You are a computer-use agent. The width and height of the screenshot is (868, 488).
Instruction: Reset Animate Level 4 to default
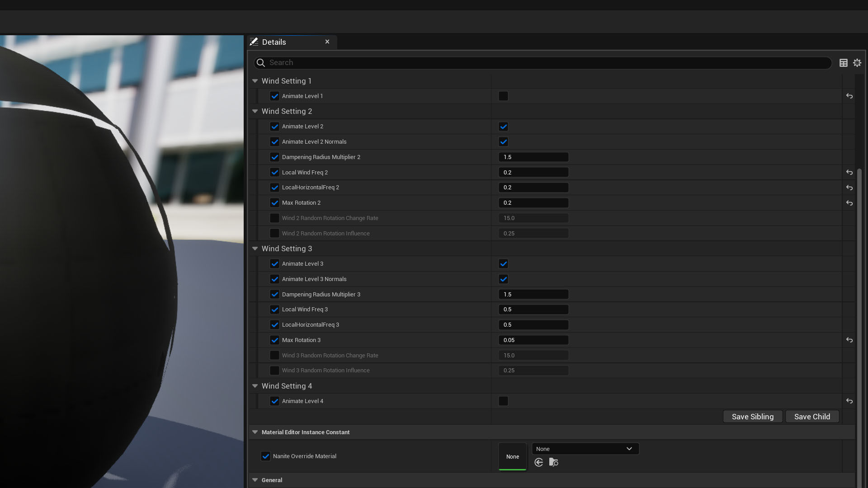pos(849,401)
